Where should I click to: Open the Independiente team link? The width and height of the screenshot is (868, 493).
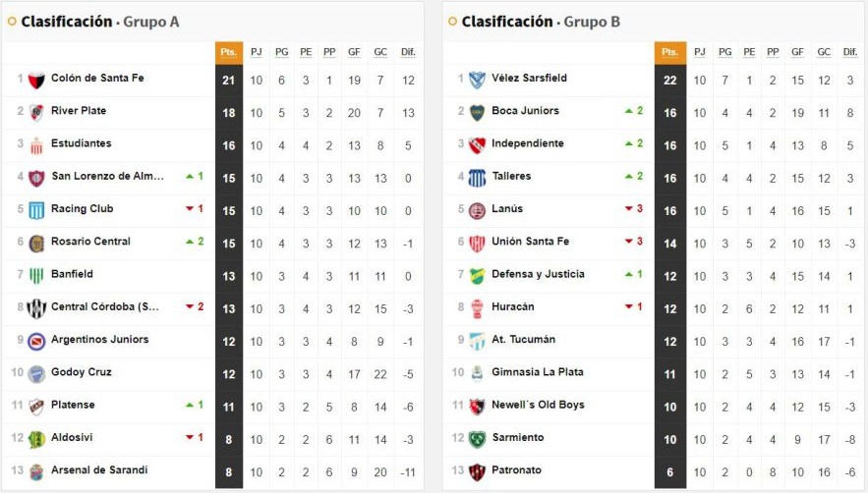pyautogui.click(x=527, y=143)
